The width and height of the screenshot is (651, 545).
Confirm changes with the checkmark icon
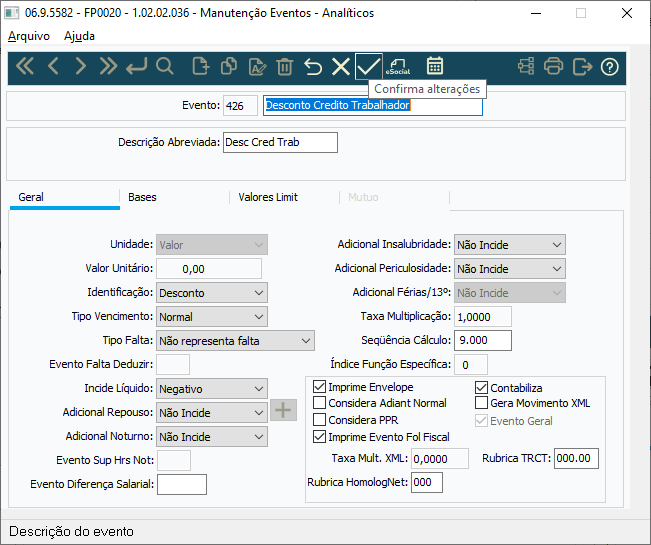tap(368, 67)
